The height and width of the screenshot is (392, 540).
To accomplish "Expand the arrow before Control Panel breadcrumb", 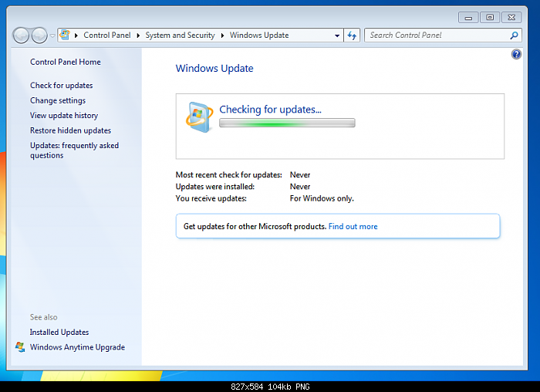I will click(x=76, y=35).
